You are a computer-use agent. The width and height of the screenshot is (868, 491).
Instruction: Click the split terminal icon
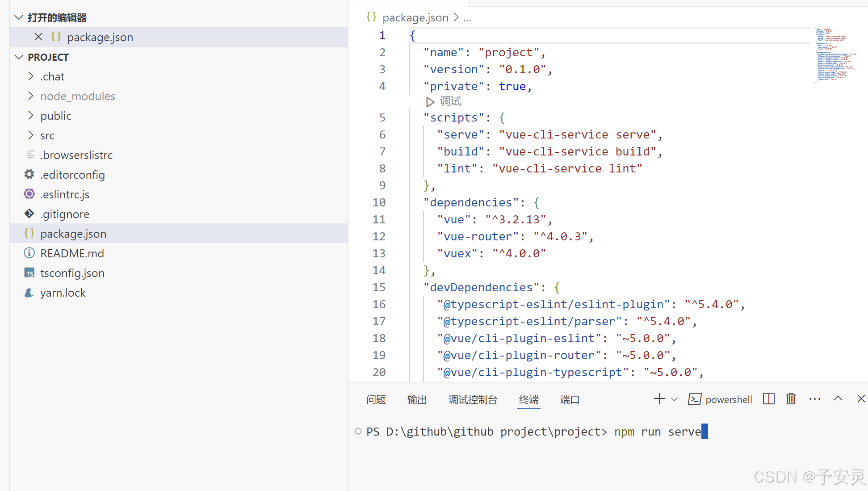pos(769,399)
